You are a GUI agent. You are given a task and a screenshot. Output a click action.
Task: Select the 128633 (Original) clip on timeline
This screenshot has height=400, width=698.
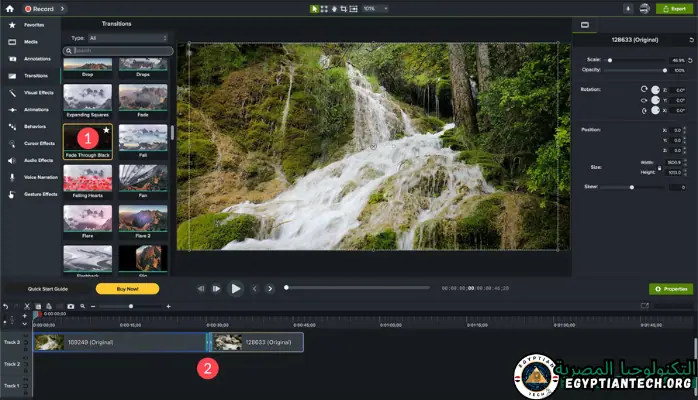pyautogui.click(x=257, y=342)
